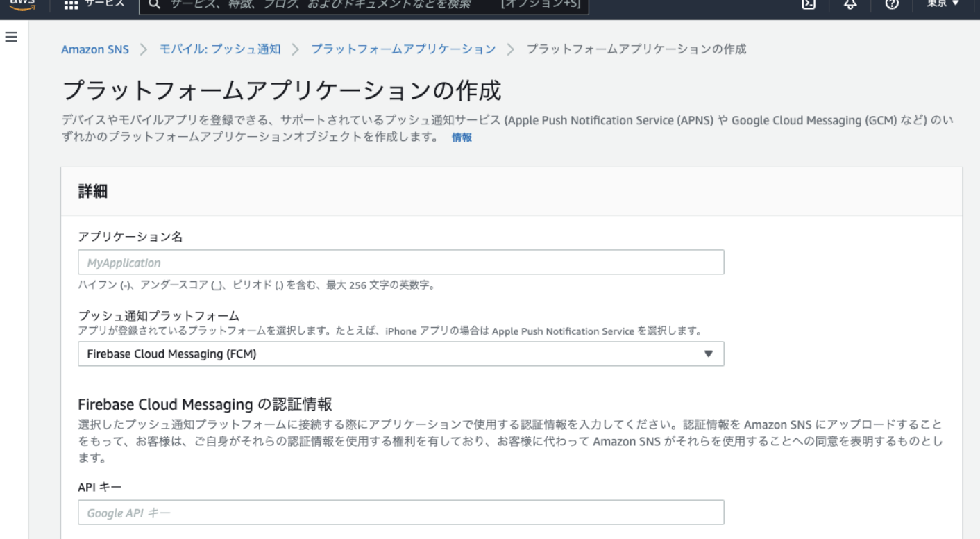This screenshot has width=980, height=539.
Task: Open the モバイル: プッシュ通知 breadcrumb
Action: (x=220, y=49)
